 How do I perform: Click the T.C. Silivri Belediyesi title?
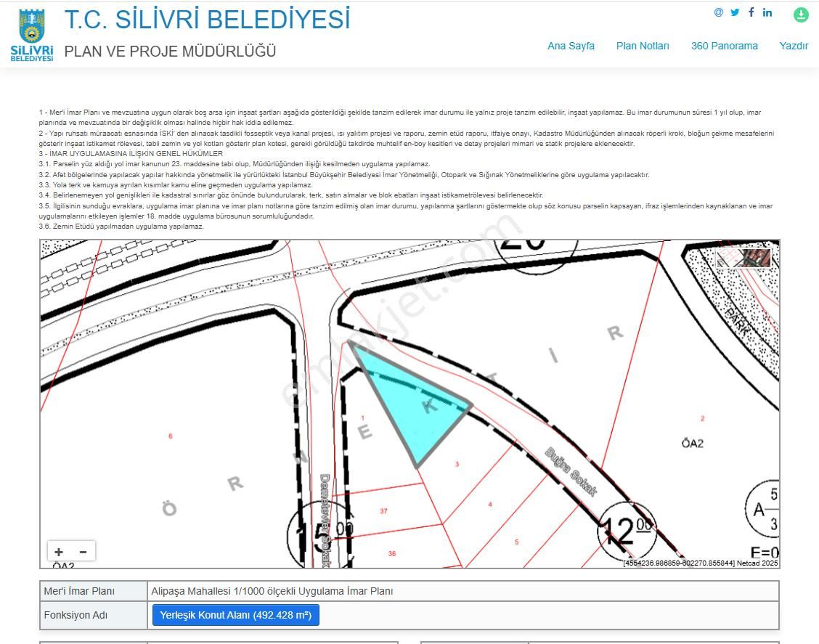point(207,20)
